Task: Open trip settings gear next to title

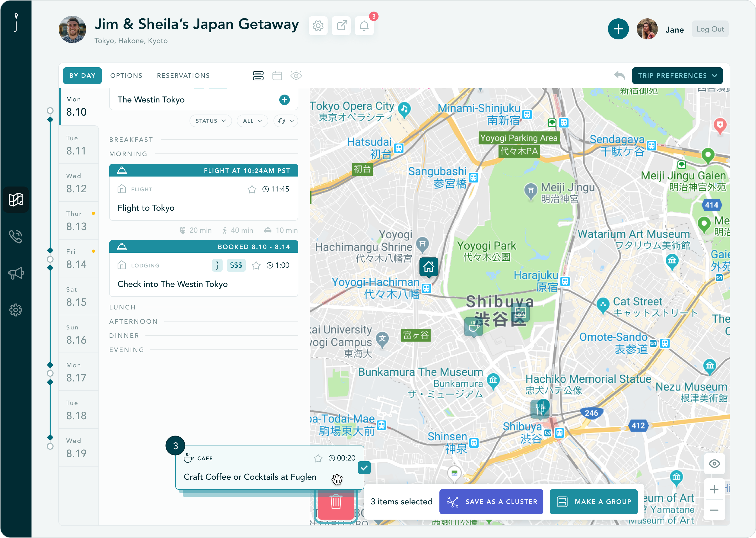Action: pos(318,26)
